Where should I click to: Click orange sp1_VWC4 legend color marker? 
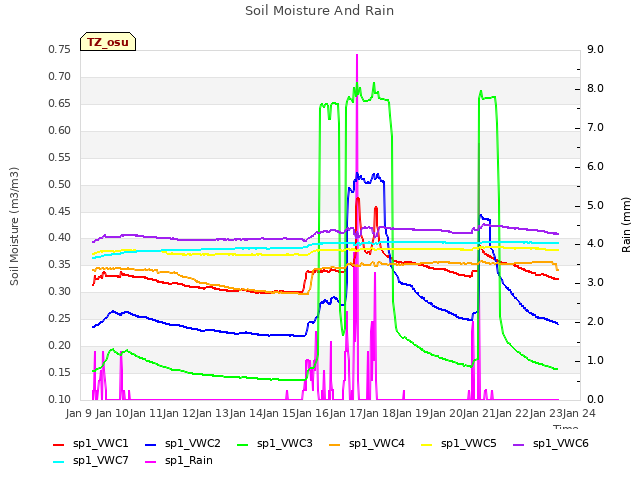coord(335,444)
